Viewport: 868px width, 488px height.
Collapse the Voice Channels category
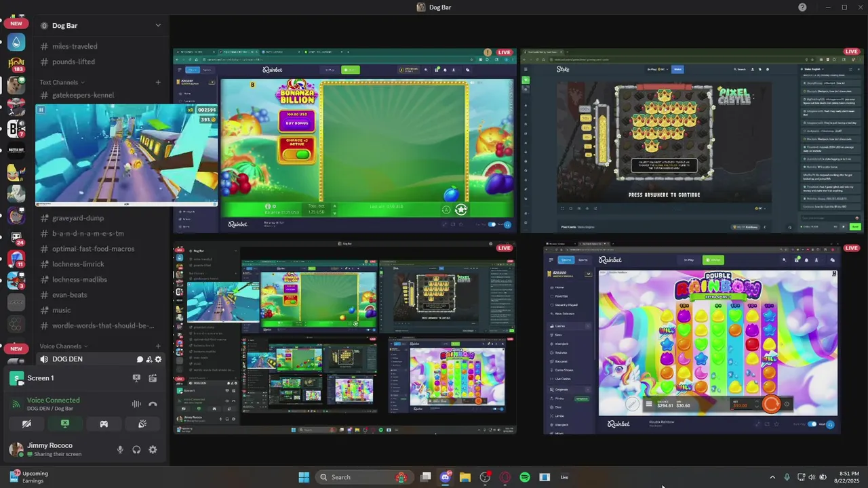click(64, 346)
